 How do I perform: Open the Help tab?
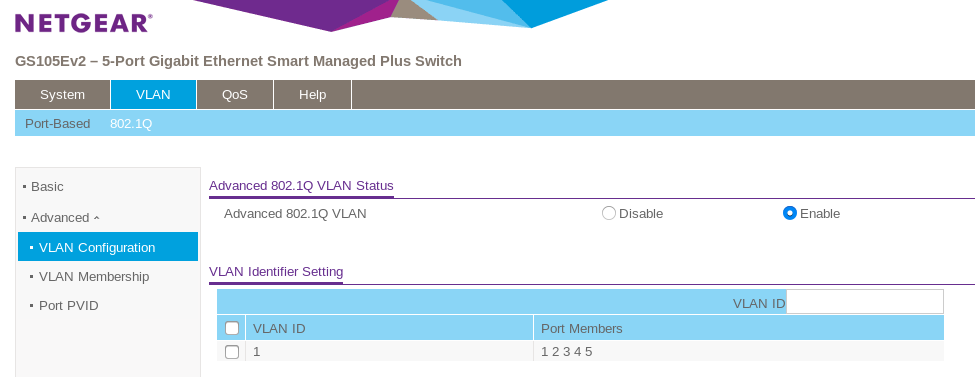[x=312, y=95]
